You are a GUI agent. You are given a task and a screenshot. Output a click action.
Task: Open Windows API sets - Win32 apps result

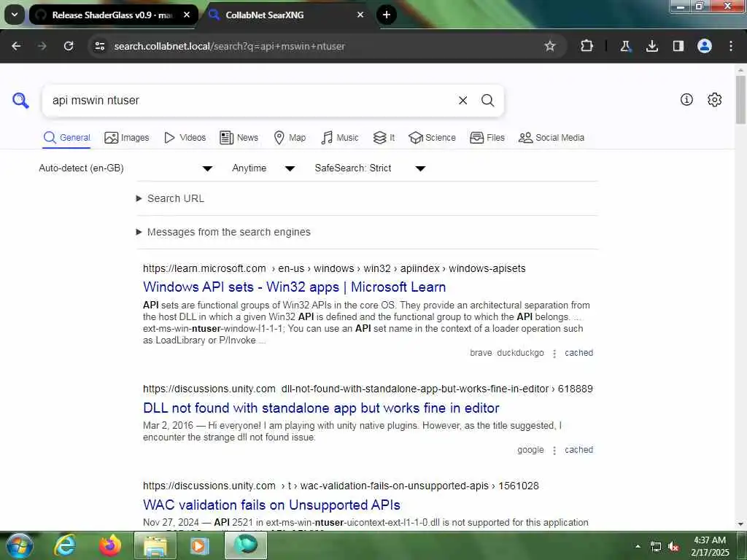[295, 287]
